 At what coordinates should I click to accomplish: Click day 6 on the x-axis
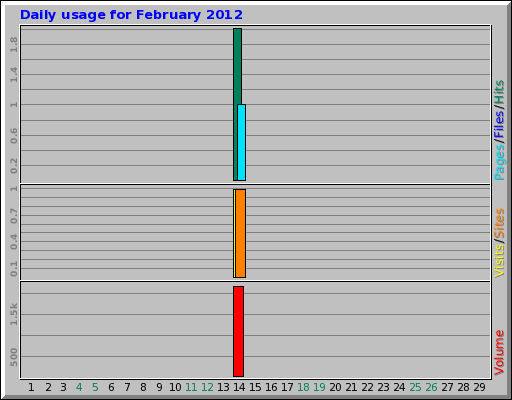pos(111,387)
